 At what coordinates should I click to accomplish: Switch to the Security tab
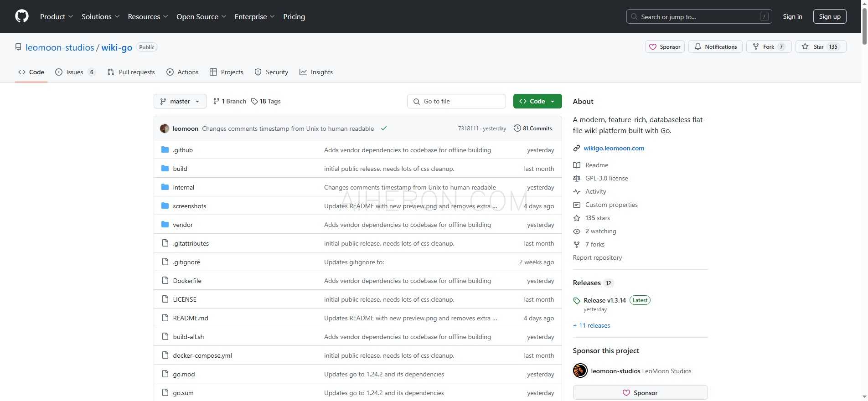click(271, 72)
